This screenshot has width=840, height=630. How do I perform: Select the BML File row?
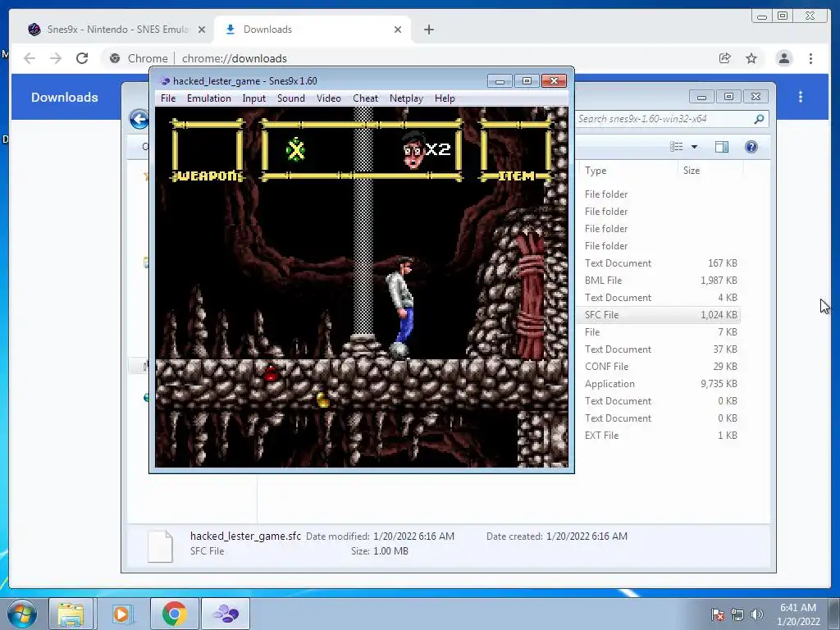click(x=660, y=281)
